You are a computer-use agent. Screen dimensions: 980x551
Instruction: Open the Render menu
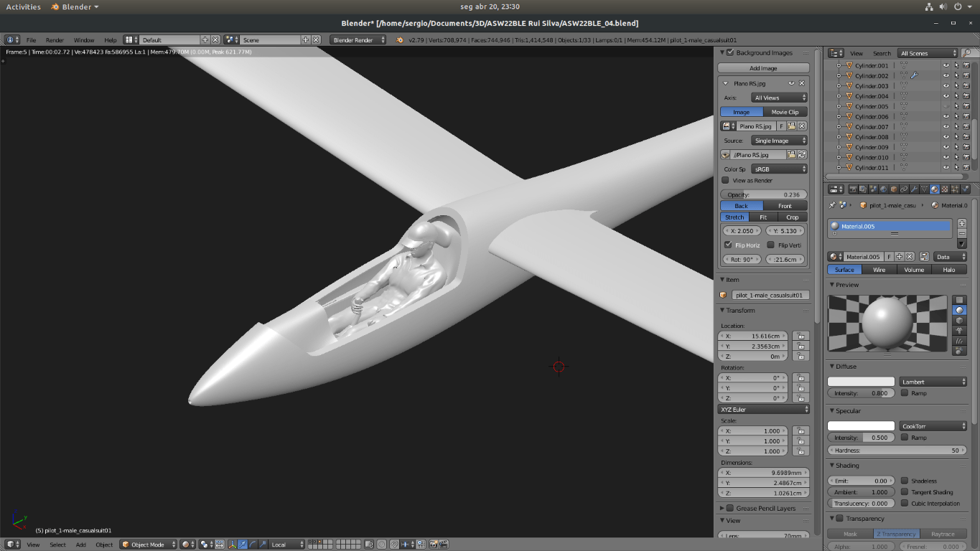point(55,40)
